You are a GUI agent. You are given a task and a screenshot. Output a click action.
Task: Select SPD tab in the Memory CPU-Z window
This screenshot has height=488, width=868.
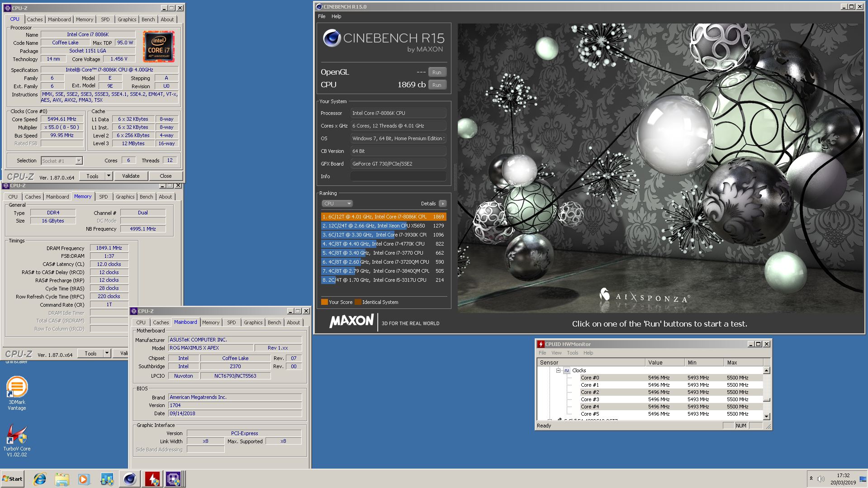[x=103, y=197]
